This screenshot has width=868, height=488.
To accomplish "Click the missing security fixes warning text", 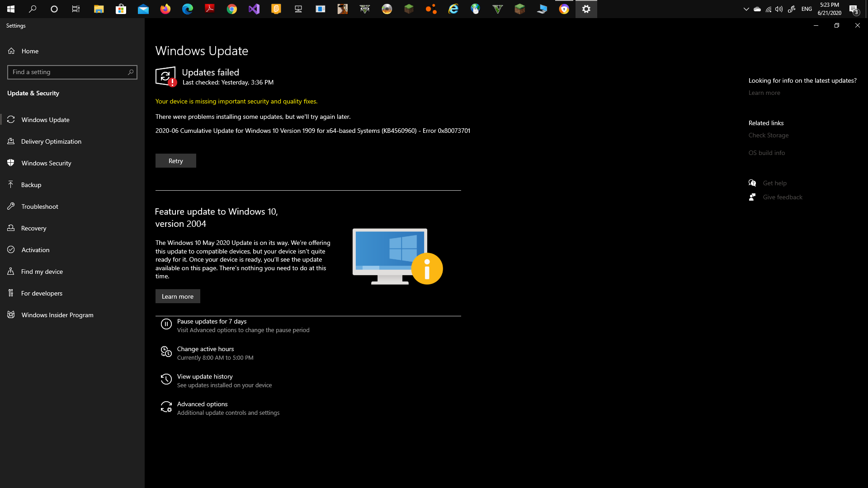I will 236,101.
